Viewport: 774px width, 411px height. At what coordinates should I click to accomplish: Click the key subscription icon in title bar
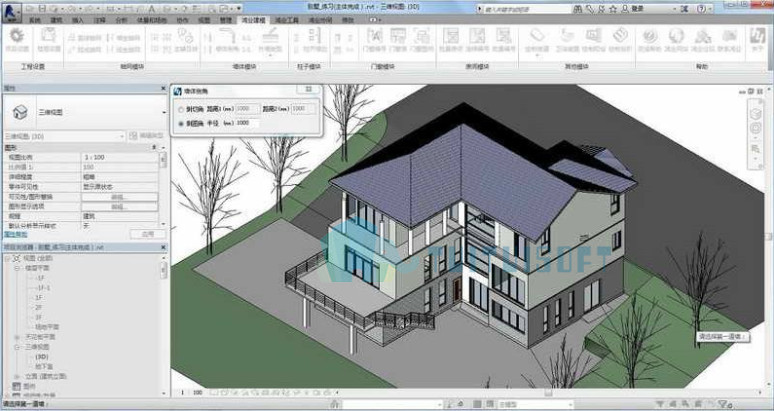[589, 9]
